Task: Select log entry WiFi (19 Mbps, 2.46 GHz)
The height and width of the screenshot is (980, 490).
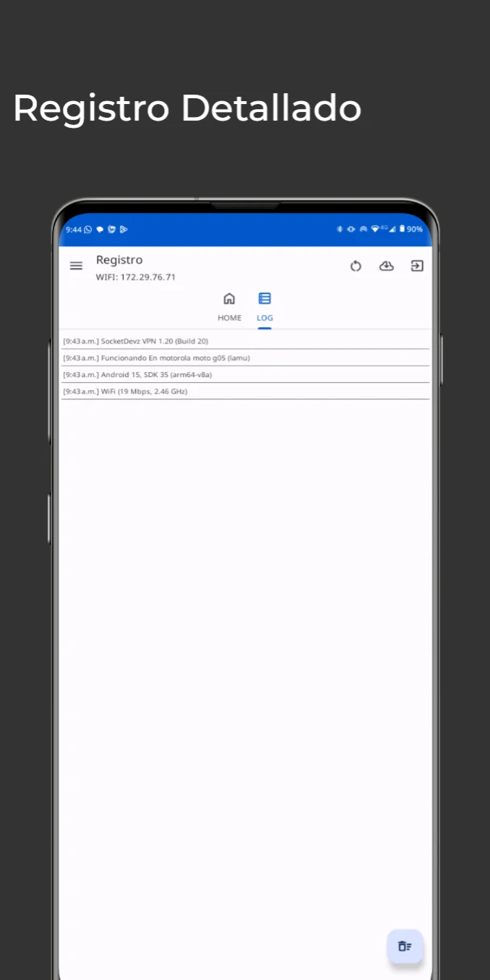Action: (x=246, y=391)
